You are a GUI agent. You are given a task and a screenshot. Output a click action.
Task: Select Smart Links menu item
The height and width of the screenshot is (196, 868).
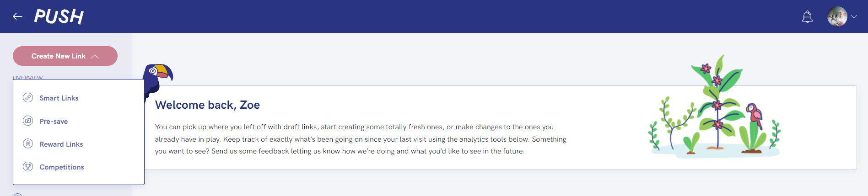pyautogui.click(x=59, y=98)
